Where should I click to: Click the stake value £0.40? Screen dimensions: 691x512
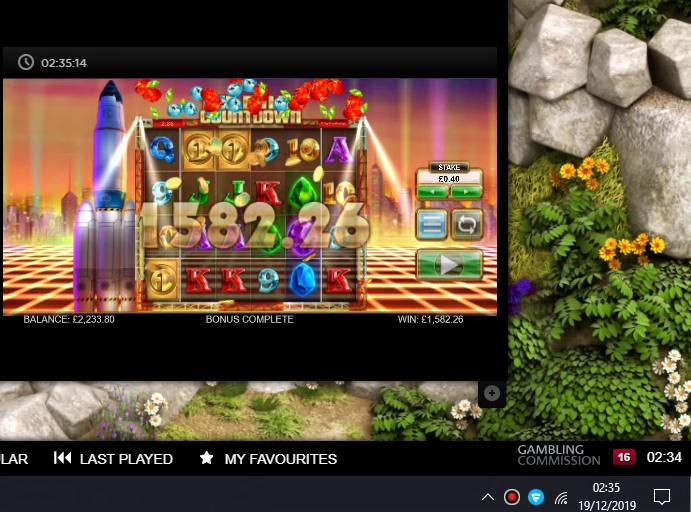point(449,179)
